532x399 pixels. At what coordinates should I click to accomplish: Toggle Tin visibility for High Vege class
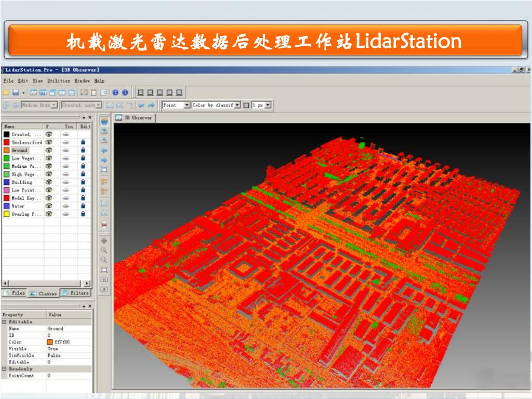tap(66, 174)
